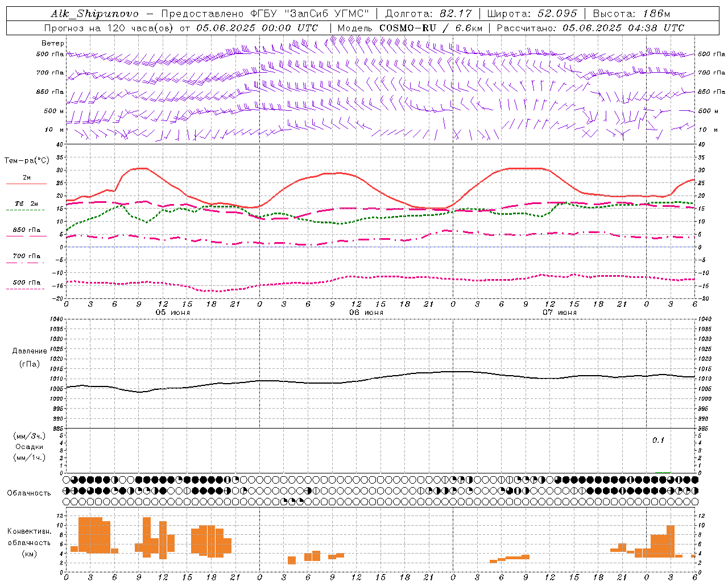Click the '(гПа)' pressure unit label
This screenshot has height=582, width=728.
(x=30, y=364)
